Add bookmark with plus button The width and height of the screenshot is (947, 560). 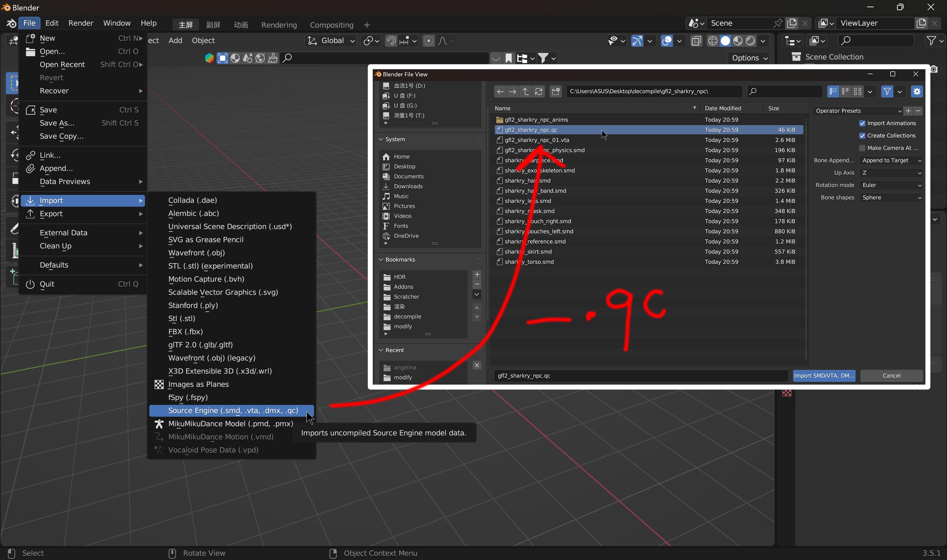click(x=477, y=274)
